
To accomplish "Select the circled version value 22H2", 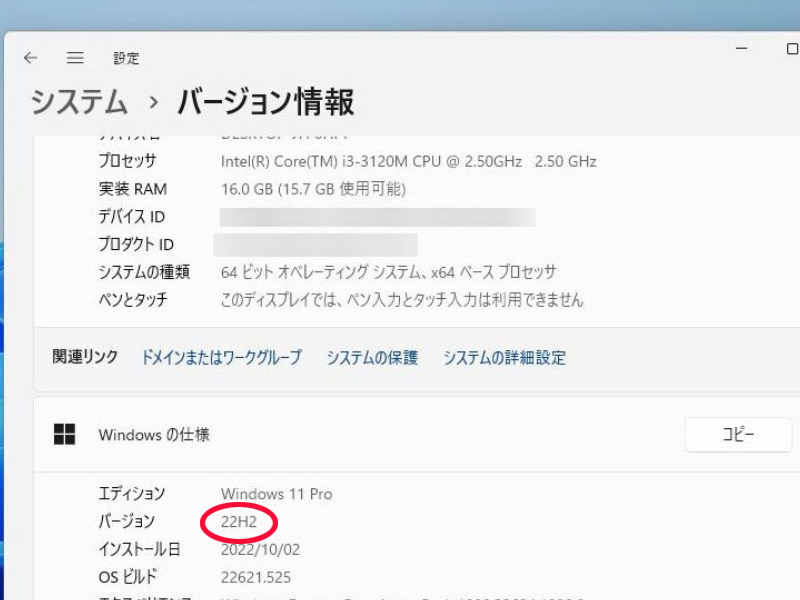I will click(240, 521).
